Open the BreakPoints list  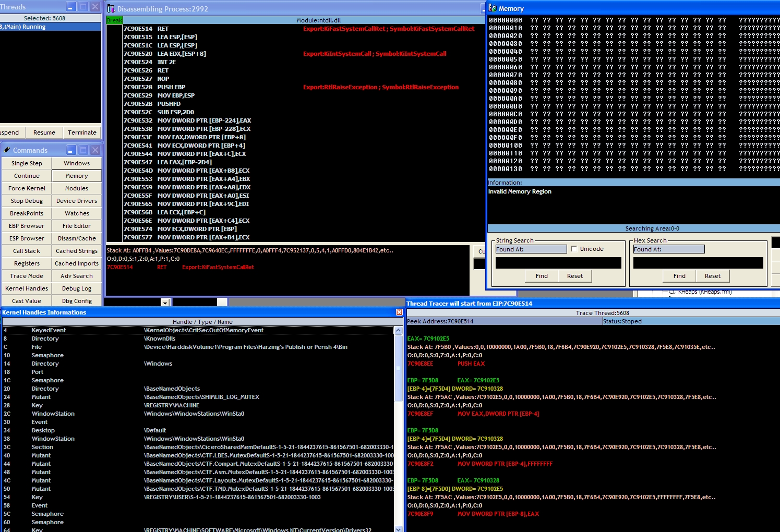tap(26, 213)
